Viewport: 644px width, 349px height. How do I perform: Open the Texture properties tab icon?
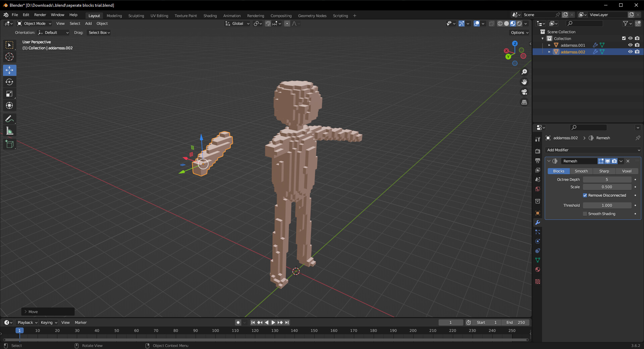[x=538, y=282]
